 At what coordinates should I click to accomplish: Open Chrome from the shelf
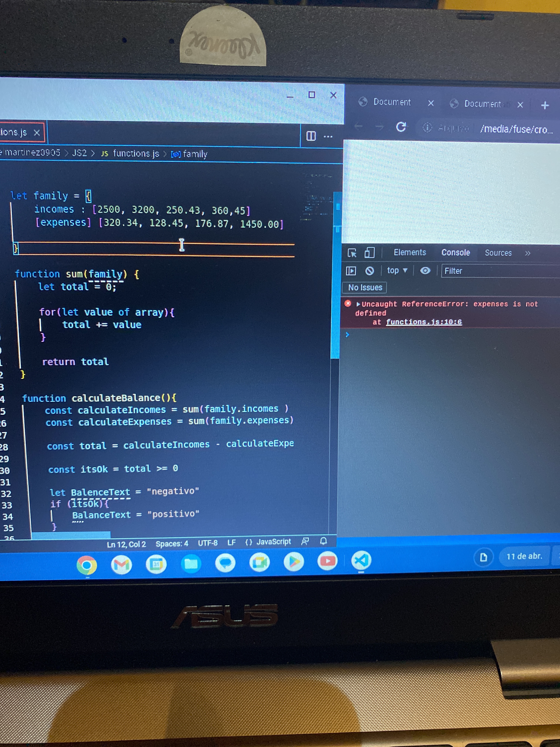[87, 565]
